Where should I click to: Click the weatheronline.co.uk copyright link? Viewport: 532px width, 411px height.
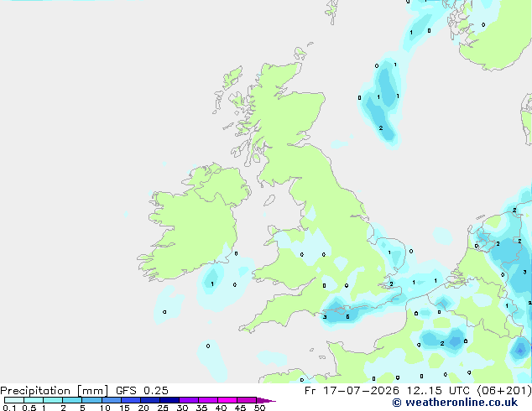pos(455,403)
